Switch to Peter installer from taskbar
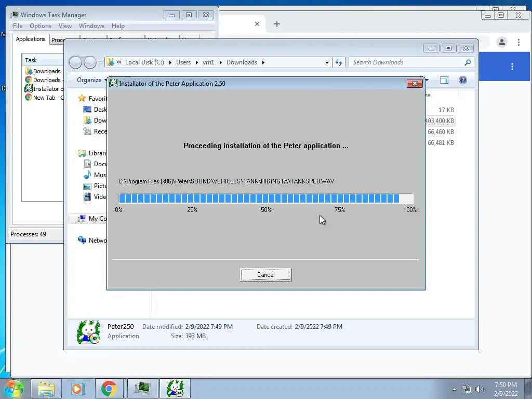Screen dimensions: 532x399 (x=175, y=389)
